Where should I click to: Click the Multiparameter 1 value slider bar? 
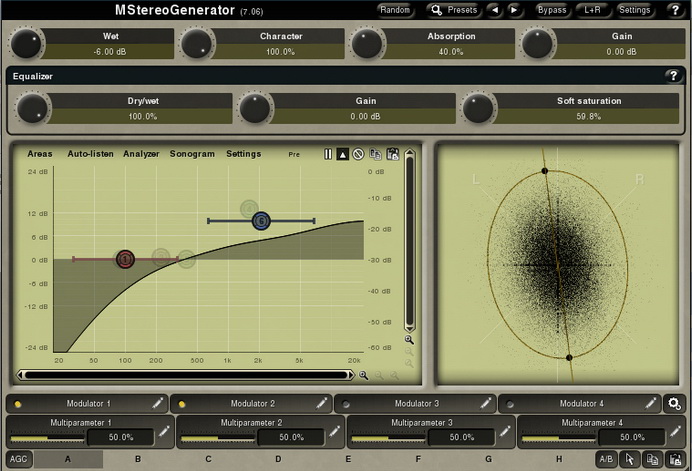[x=47, y=437]
